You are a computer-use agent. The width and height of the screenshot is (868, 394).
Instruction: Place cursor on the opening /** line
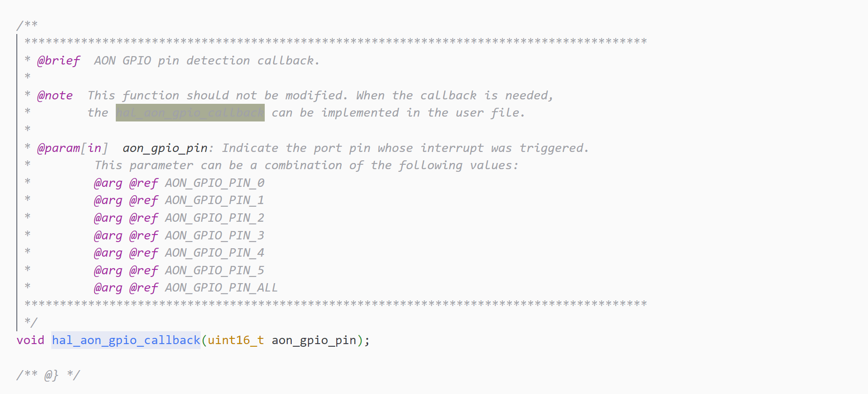(27, 24)
